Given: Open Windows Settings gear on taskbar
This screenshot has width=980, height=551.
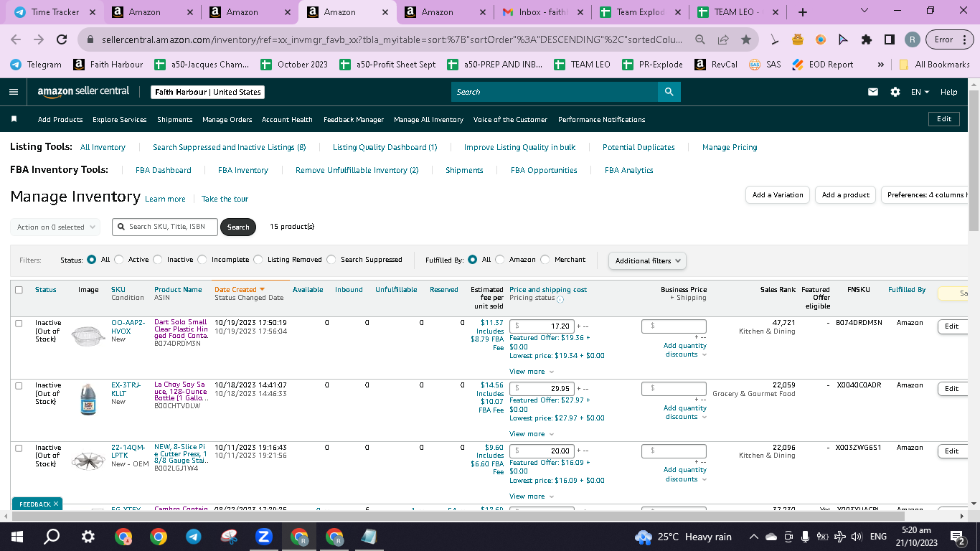Looking at the screenshot, I should tap(88, 537).
